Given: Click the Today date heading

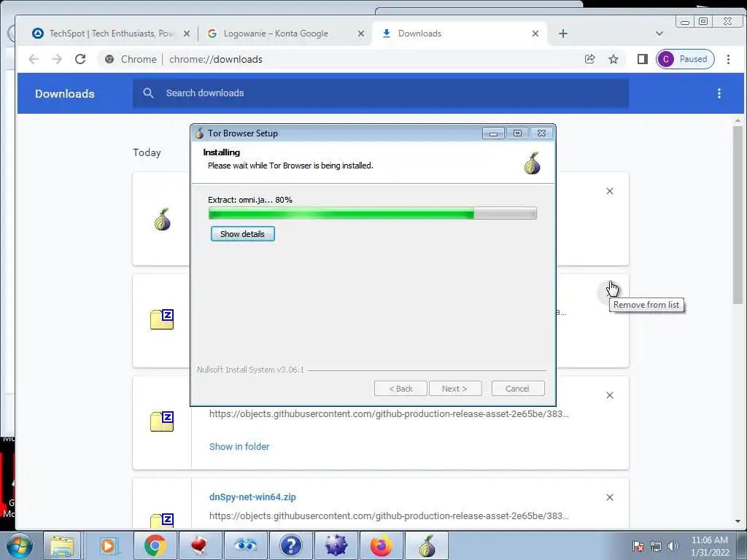Looking at the screenshot, I should pos(147,152).
